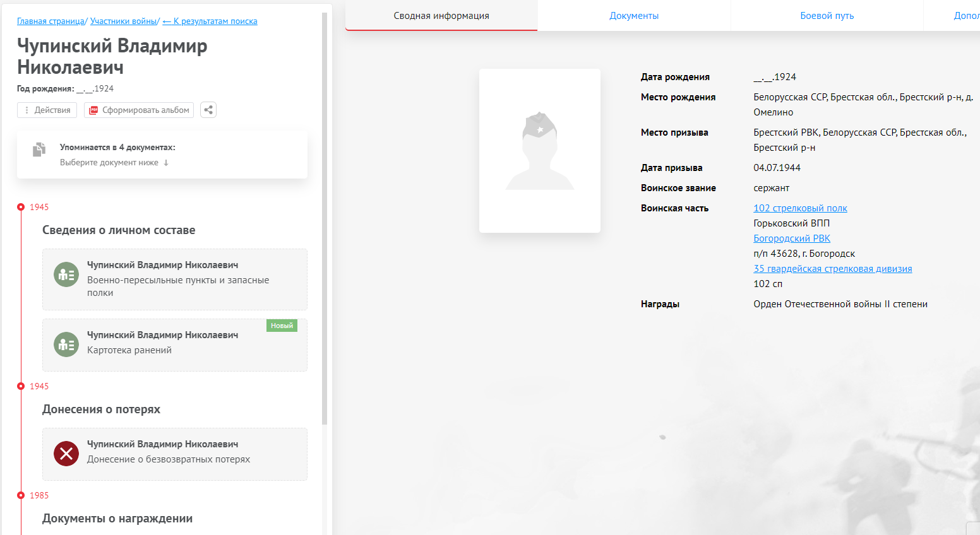This screenshot has height=535, width=980.
Task: Open the Картотека ранений record icon
Action: tap(66, 344)
